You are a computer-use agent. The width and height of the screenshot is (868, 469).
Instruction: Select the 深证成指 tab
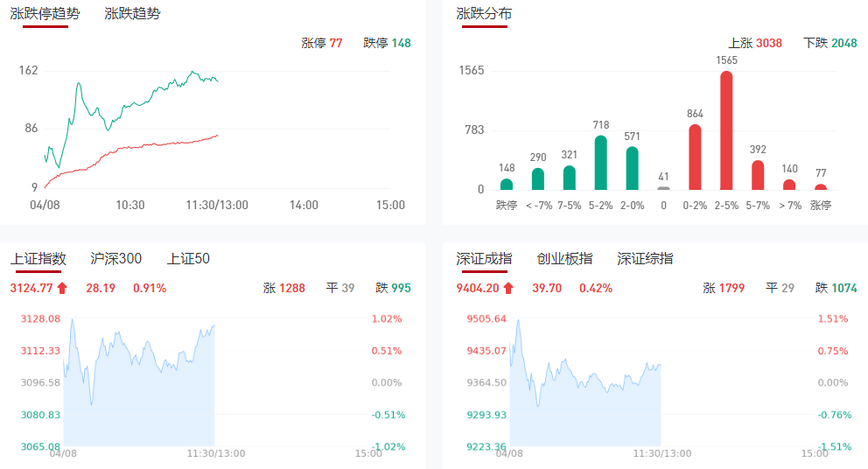(x=484, y=258)
